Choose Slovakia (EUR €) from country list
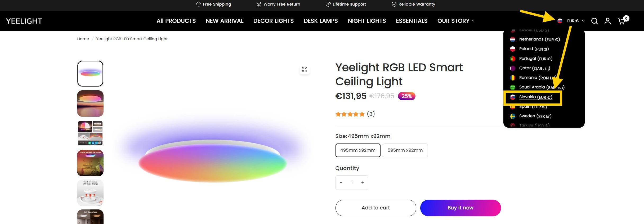 [x=535, y=97]
